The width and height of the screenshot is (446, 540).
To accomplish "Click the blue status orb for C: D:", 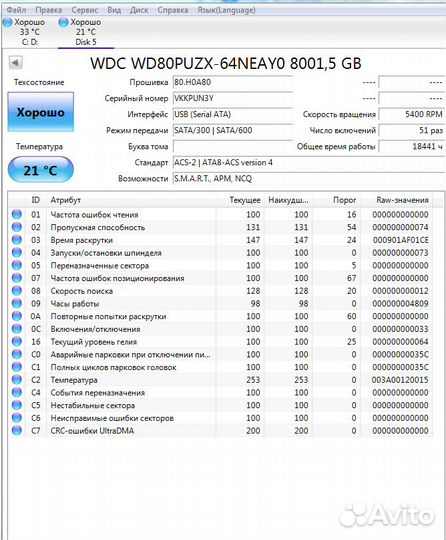I will tap(7, 23).
